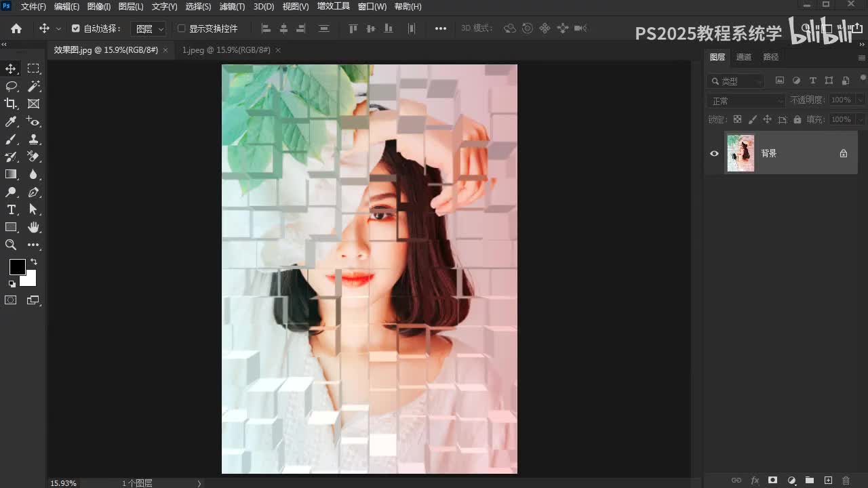Open the 滤镜(T) menu
Image resolution: width=868 pixels, height=488 pixels.
[232, 7]
